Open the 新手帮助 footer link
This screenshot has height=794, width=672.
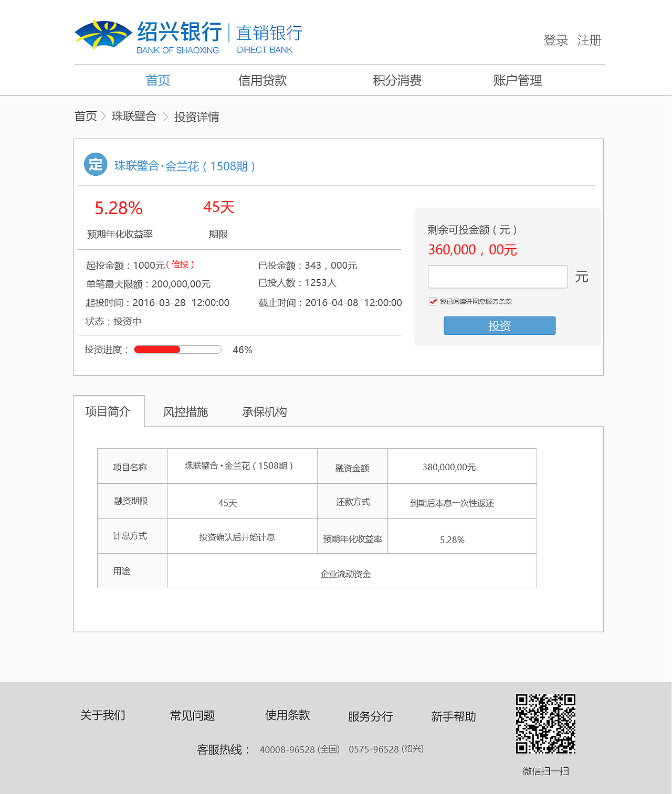(x=454, y=716)
